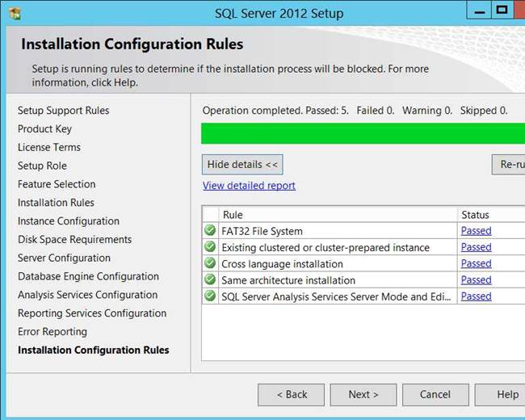The height and width of the screenshot is (420, 525).
Task: Open Passed status for FAT32 File System
Action: point(476,231)
